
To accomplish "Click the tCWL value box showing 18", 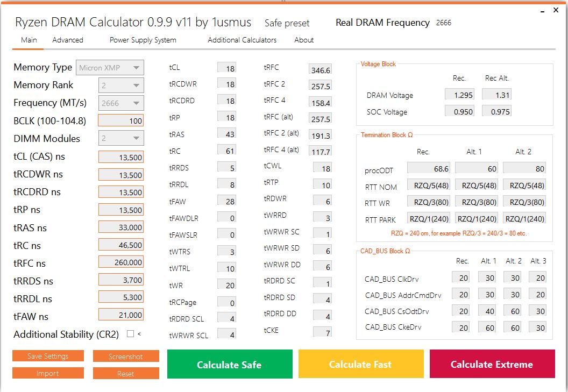I will pos(322,168).
